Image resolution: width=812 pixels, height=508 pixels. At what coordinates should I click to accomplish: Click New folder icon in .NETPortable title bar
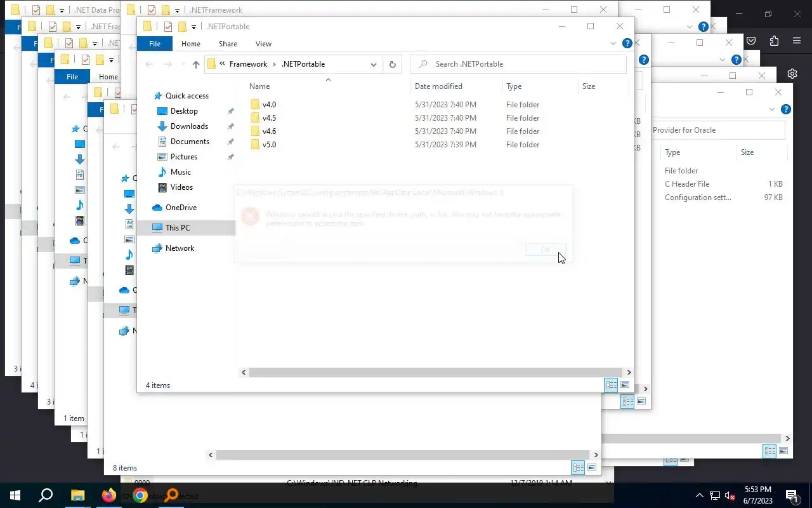coord(182,27)
